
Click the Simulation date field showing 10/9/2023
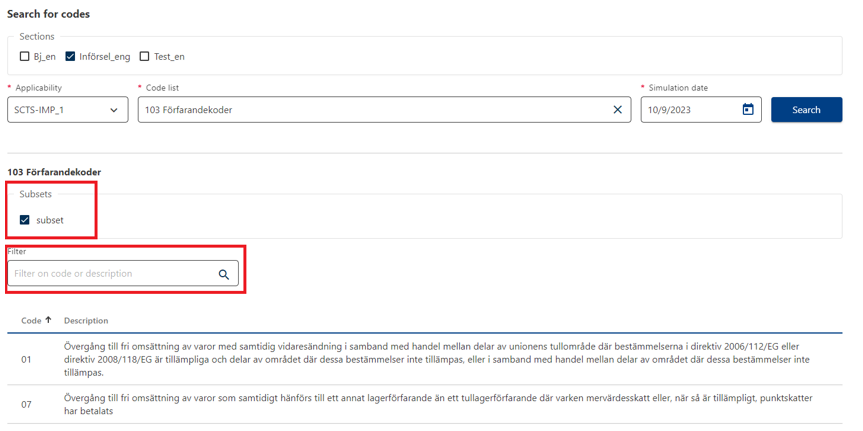pyautogui.click(x=688, y=110)
